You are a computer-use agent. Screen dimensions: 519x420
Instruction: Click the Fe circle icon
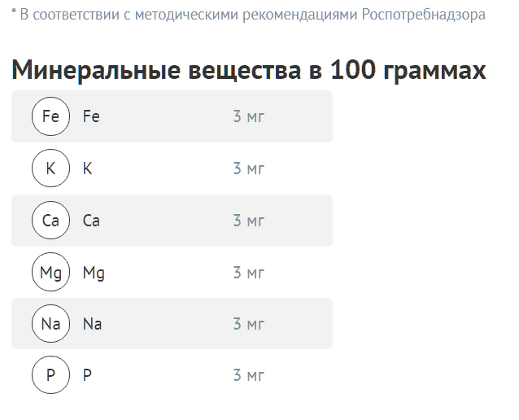coord(50,116)
